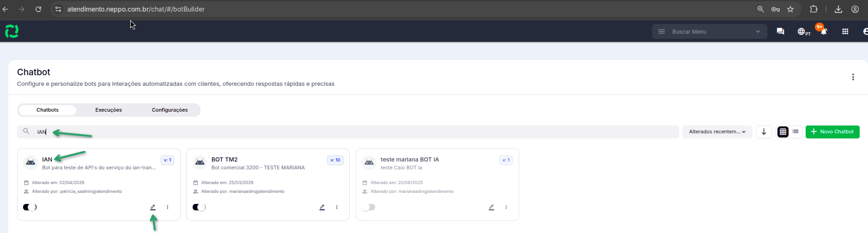The width and height of the screenshot is (868, 233).
Task: Bookmark this page with the star icon
Action: [x=790, y=9]
